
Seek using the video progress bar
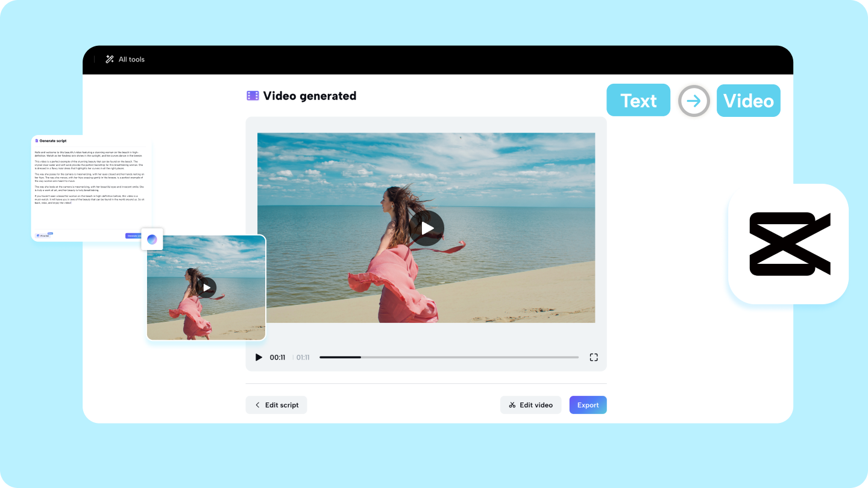click(448, 357)
